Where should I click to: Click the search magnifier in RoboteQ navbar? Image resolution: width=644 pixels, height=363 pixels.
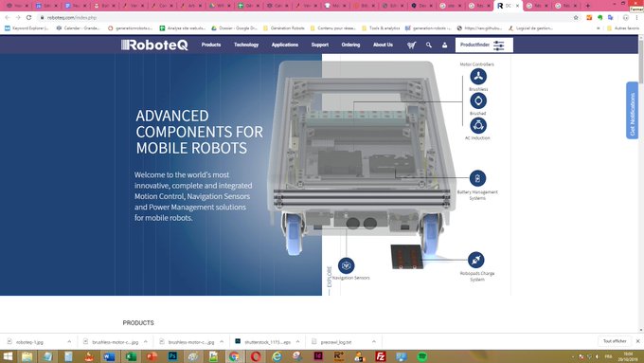click(429, 45)
